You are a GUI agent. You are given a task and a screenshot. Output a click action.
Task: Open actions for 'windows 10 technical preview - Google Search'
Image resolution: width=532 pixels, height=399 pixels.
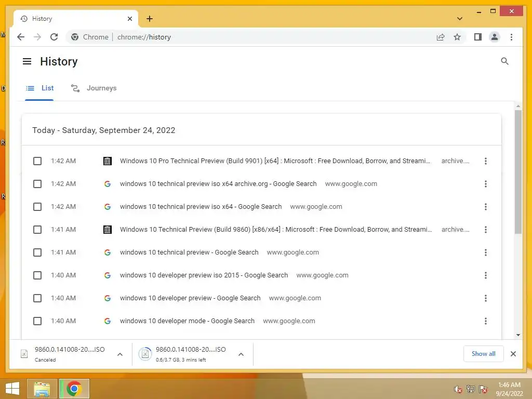486,252
